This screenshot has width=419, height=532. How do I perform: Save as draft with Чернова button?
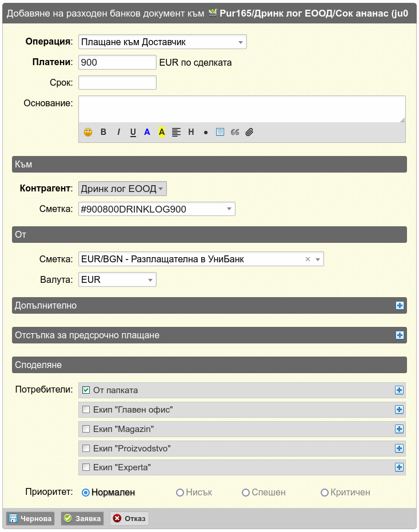(x=30, y=518)
